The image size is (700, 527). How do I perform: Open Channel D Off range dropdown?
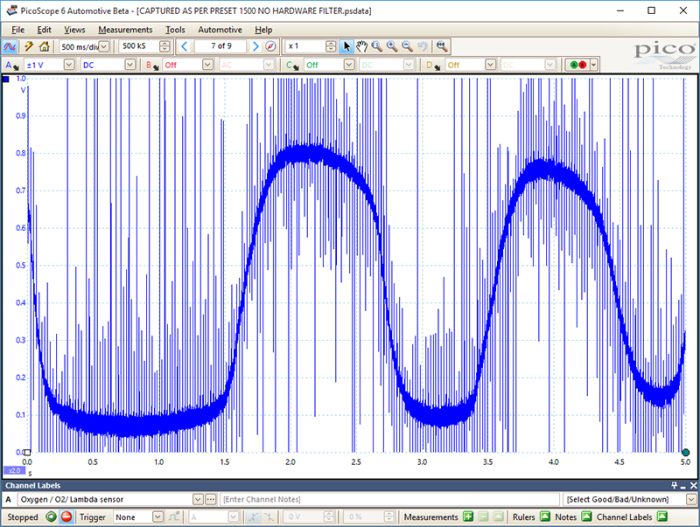point(490,65)
